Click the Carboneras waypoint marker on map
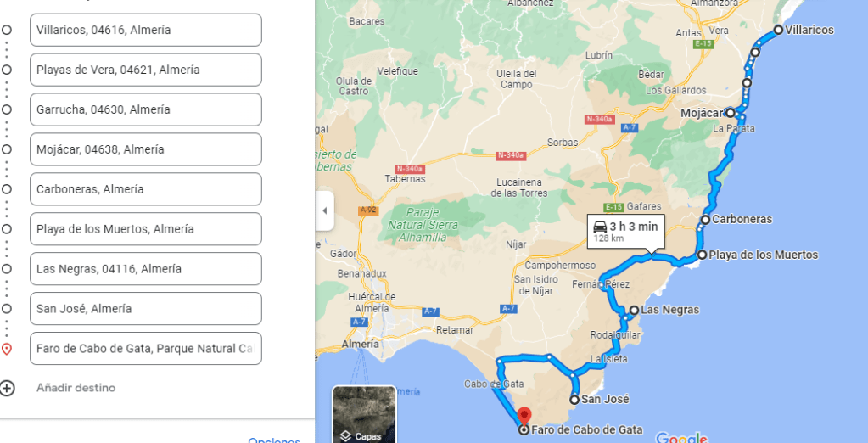The height and width of the screenshot is (443, 868). 705,220
